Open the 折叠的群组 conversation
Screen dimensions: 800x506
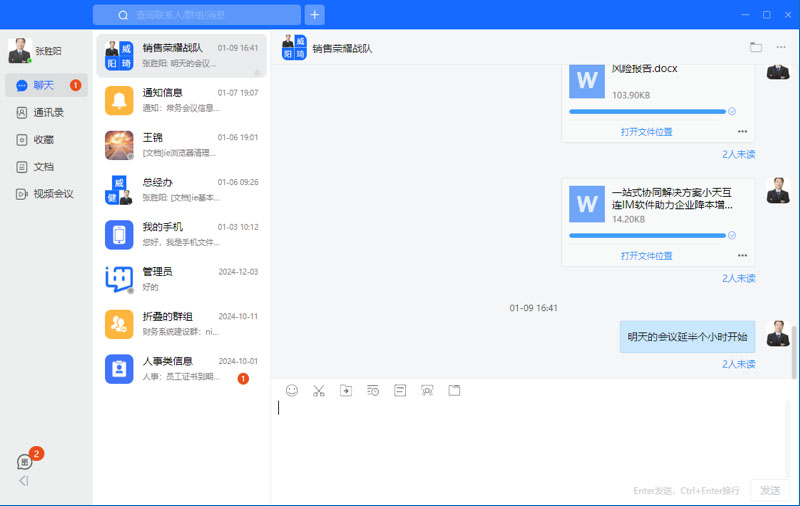[x=185, y=324]
